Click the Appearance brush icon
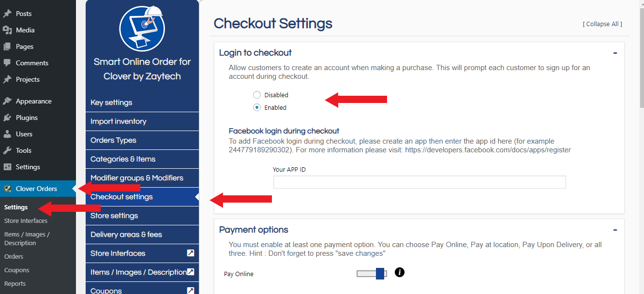The width and height of the screenshot is (644, 294). tap(7, 101)
